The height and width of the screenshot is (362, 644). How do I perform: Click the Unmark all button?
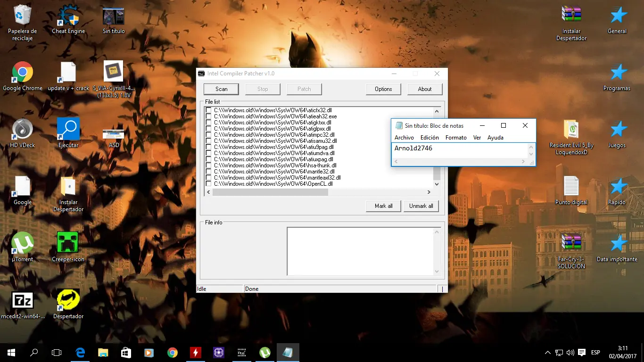(421, 206)
